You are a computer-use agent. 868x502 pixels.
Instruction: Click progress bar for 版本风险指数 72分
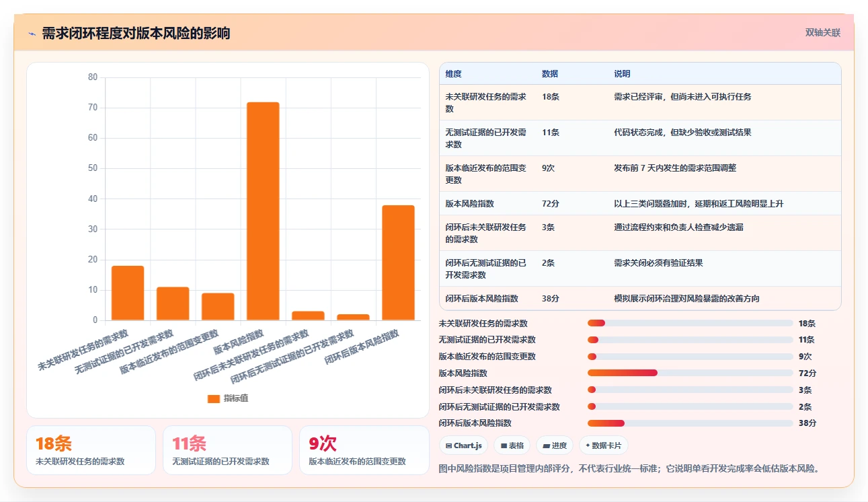point(691,373)
